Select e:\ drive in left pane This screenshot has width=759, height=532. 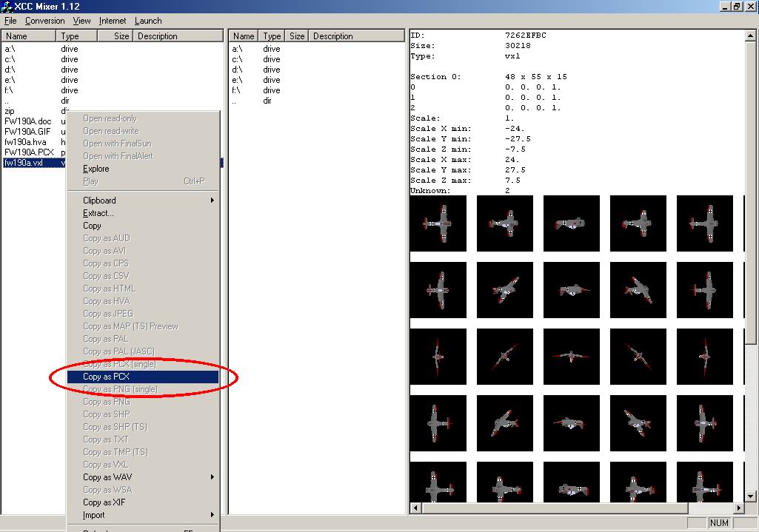click(10, 80)
